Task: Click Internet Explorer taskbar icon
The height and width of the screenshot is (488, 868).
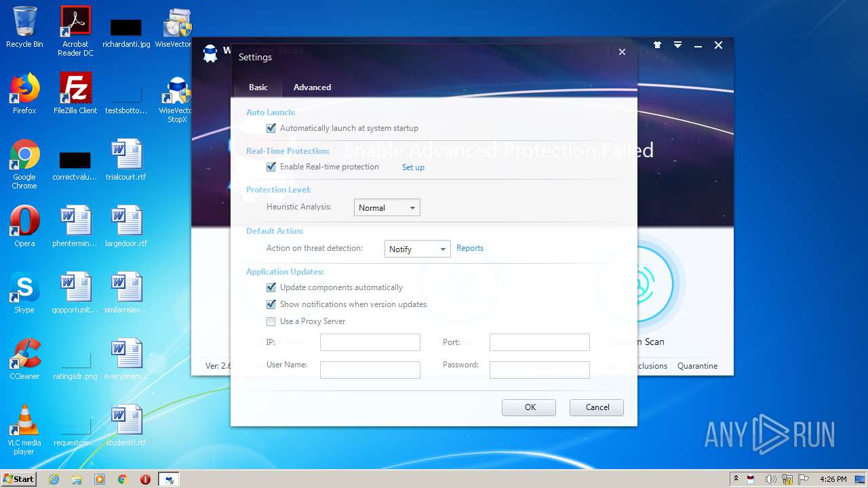Action: [x=54, y=479]
